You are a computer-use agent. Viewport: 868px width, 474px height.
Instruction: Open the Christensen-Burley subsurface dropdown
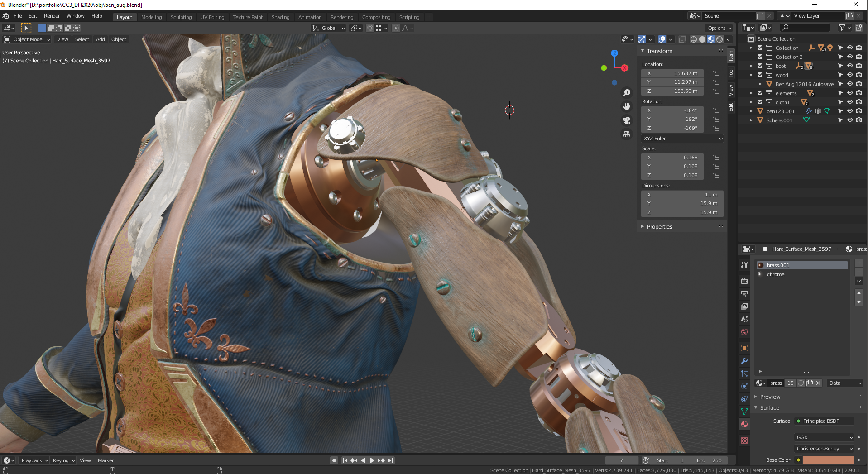click(x=824, y=449)
